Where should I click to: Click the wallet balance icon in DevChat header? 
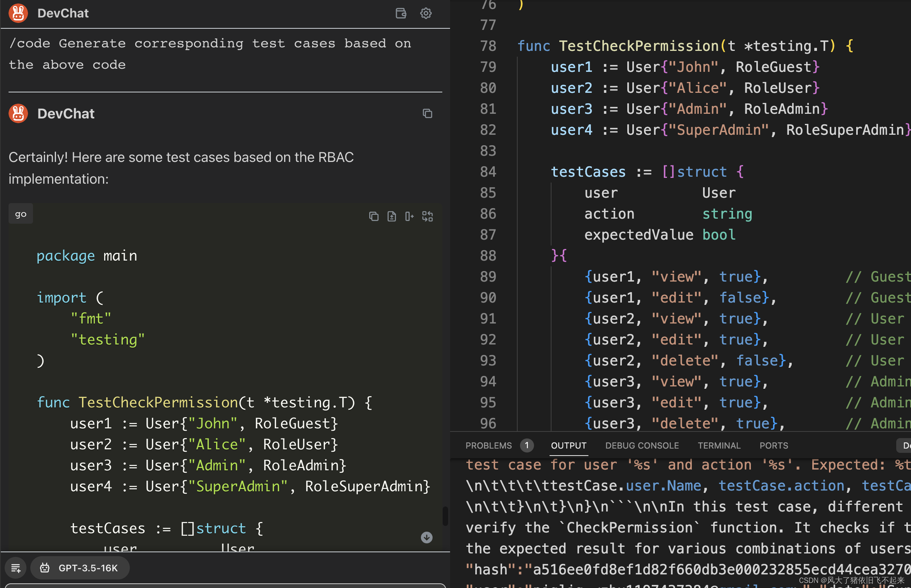(401, 13)
